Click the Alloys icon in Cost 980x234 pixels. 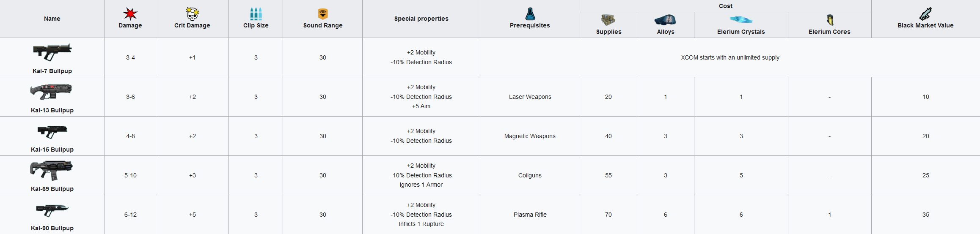[x=665, y=20]
